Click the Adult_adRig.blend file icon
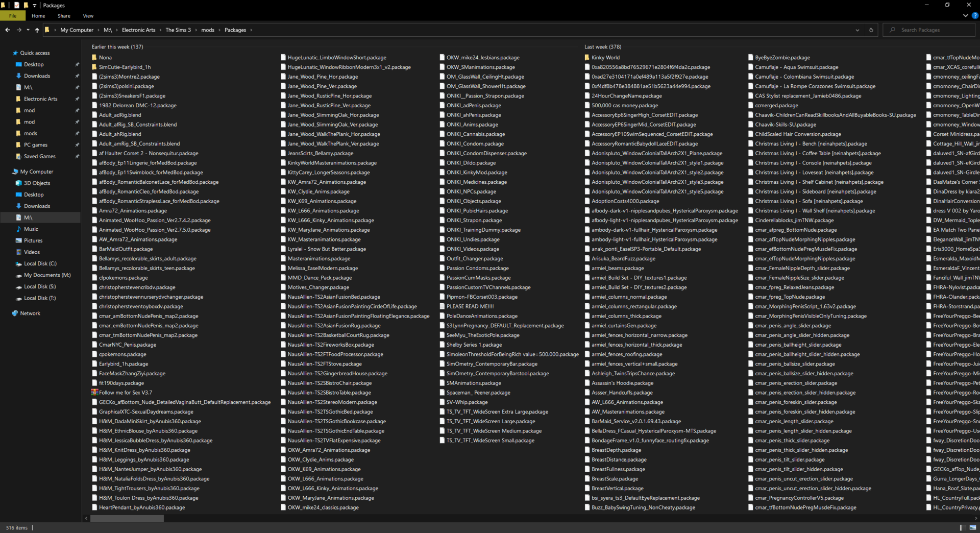This screenshot has width=980, height=533. pyautogui.click(x=94, y=115)
